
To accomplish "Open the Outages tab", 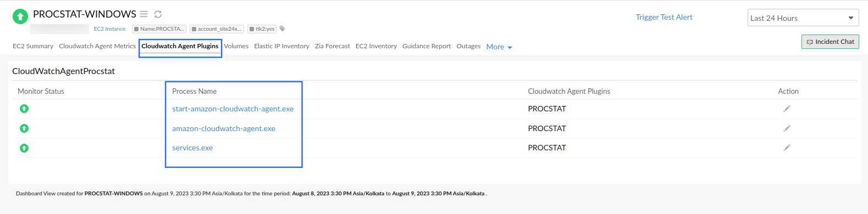I will (x=468, y=46).
